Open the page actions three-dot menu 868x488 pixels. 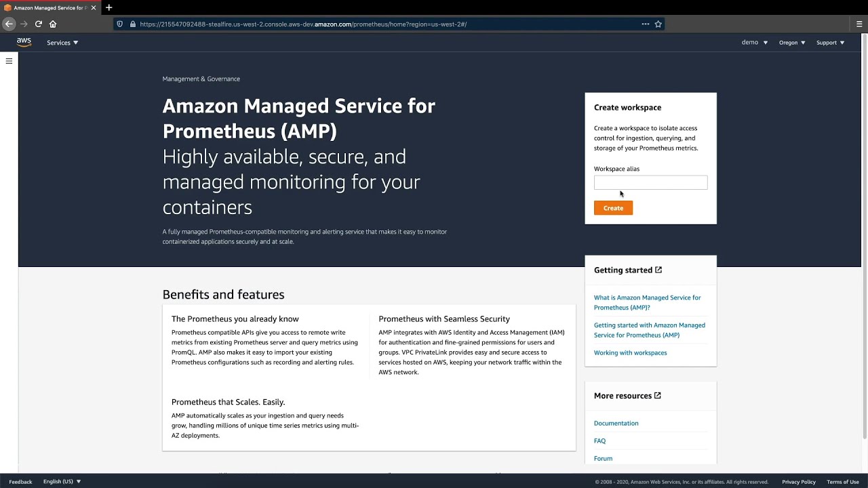coord(646,24)
